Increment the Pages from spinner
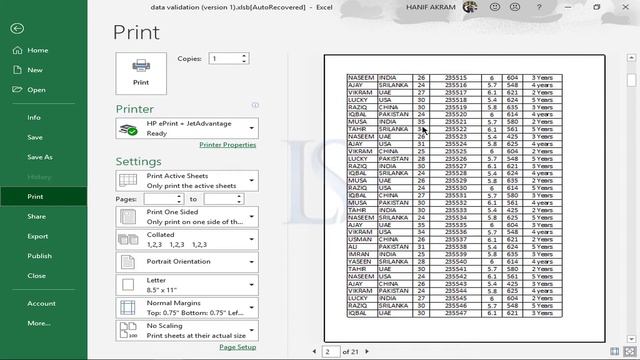The width and height of the screenshot is (640, 360). click(x=179, y=196)
